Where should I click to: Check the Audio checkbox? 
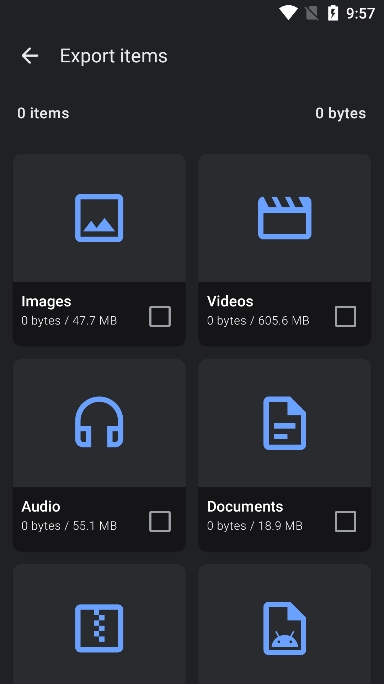click(x=160, y=521)
